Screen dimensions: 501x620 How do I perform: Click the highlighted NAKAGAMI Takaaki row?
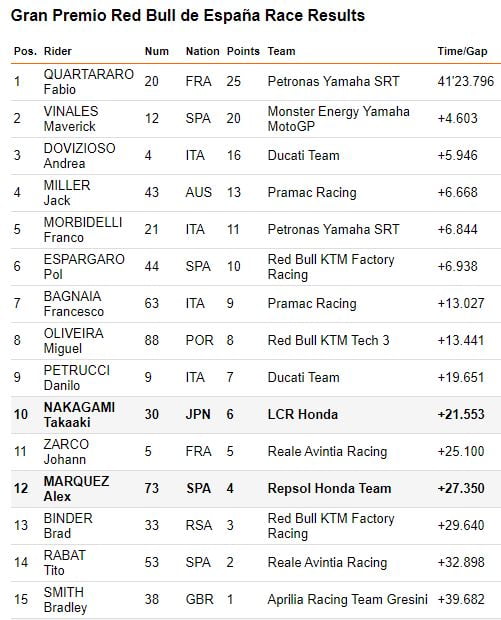[x=256, y=414]
